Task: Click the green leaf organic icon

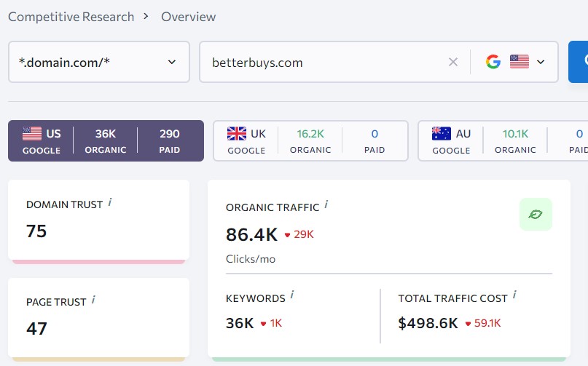Action: point(536,214)
